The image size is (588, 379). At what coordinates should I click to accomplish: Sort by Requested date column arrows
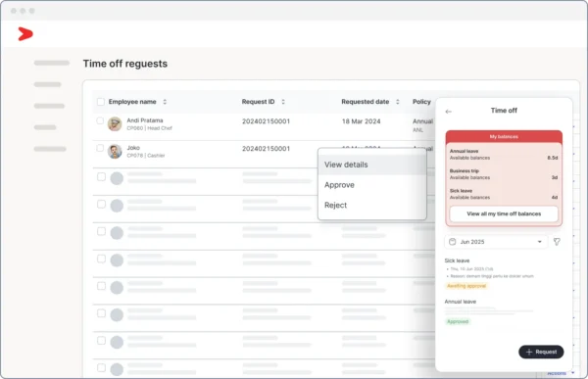point(398,102)
